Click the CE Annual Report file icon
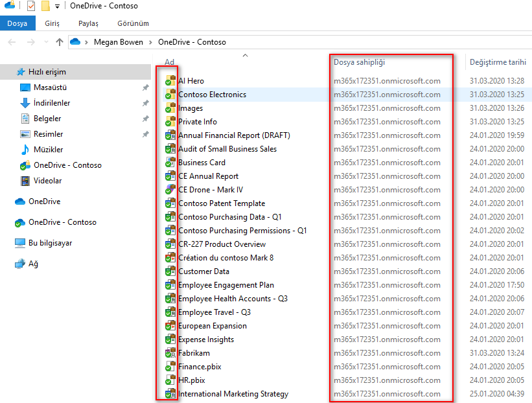This screenshot has width=532, height=403. point(170,176)
